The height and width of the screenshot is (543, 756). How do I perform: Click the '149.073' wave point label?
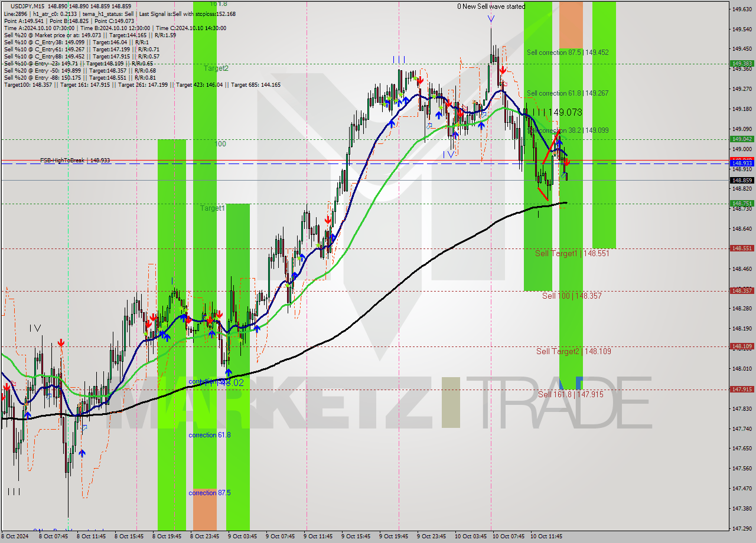coord(565,112)
